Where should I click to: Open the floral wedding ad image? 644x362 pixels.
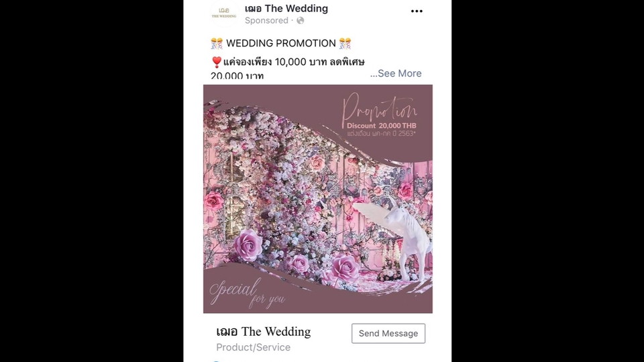(x=318, y=199)
